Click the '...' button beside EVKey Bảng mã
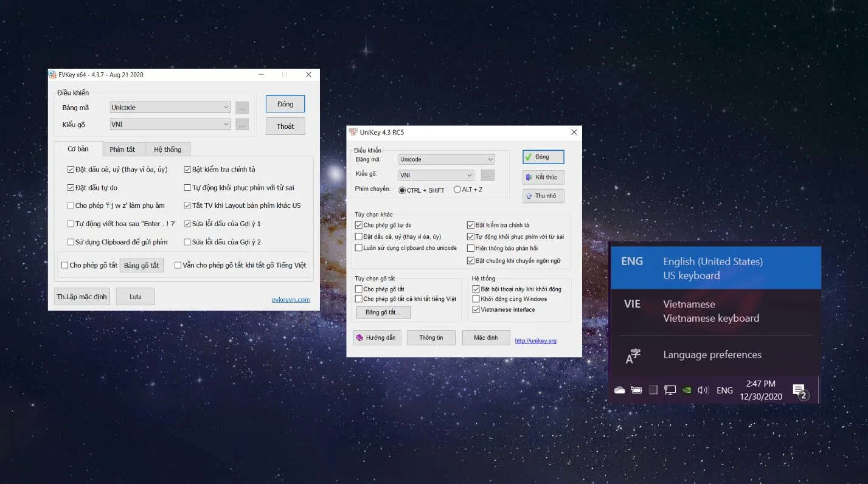The height and width of the screenshot is (484, 868). click(242, 108)
